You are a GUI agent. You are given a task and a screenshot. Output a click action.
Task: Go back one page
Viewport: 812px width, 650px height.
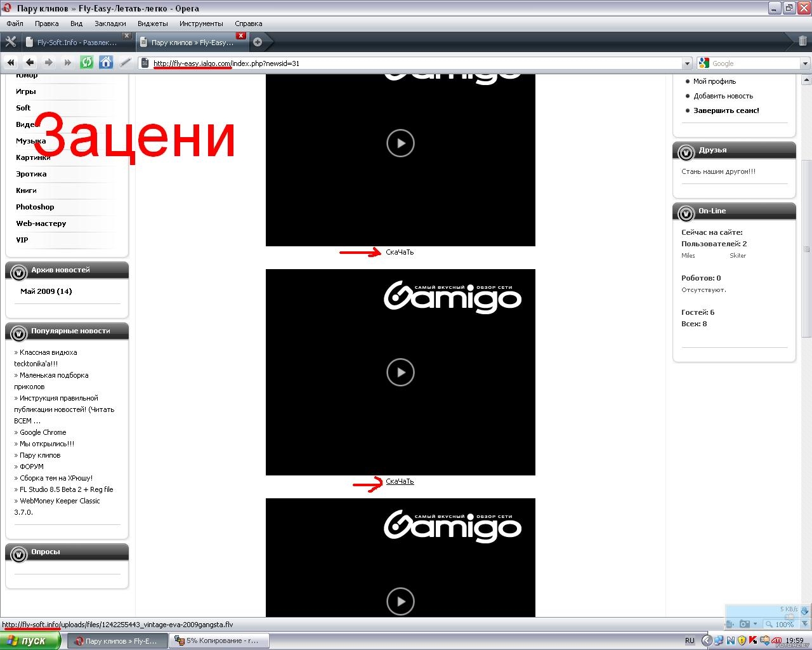click(30, 63)
